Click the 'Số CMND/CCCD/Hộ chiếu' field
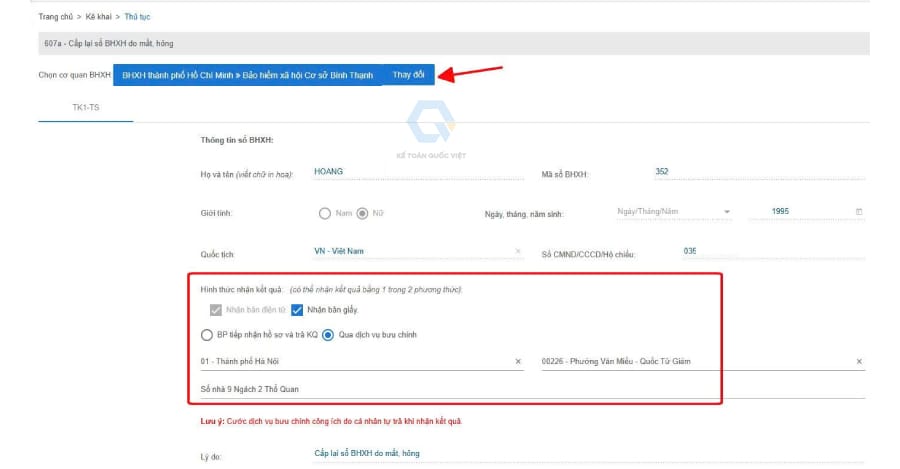Image resolution: width=900 pixels, height=469 pixels. (773, 251)
